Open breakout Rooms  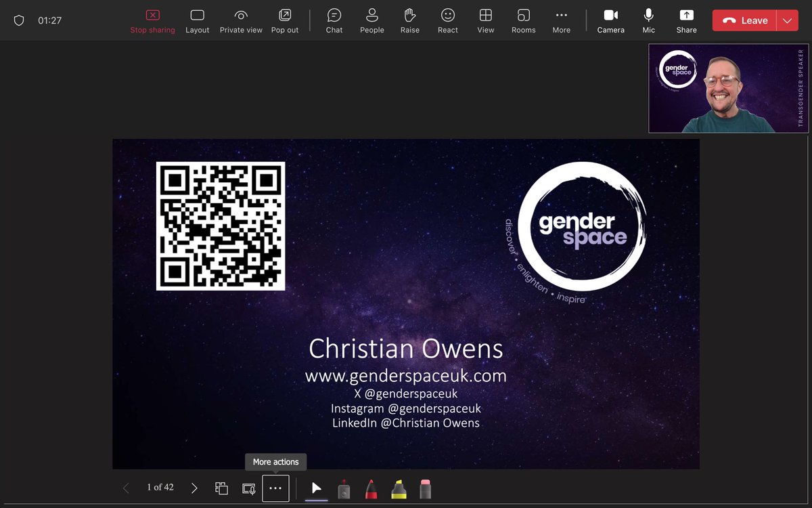tap(524, 21)
